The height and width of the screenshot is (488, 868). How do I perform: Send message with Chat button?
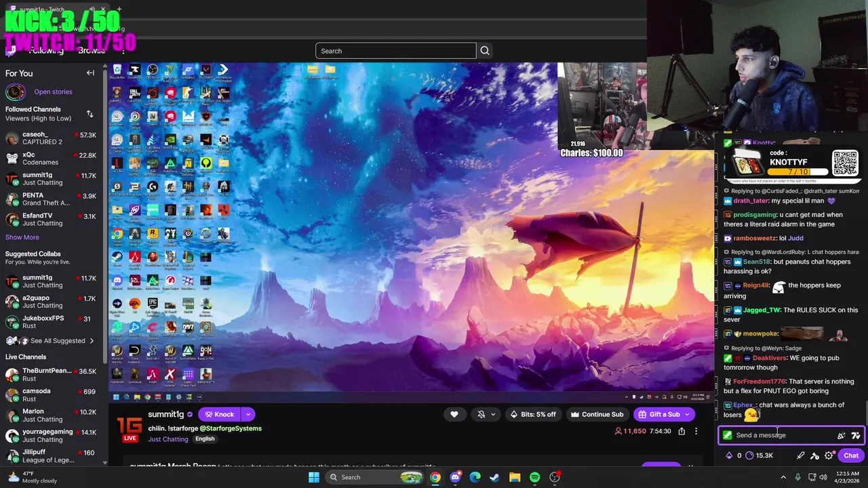[x=851, y=455]
